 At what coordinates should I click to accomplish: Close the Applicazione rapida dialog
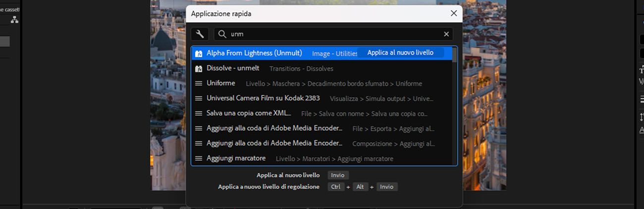(x=453, y=13)
